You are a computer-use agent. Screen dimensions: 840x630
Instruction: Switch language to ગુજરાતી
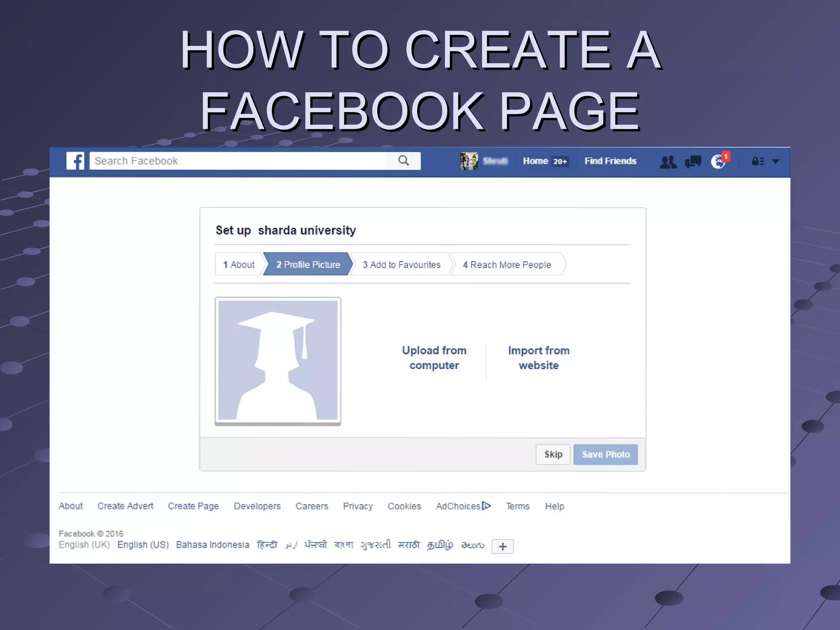[375, 545]
